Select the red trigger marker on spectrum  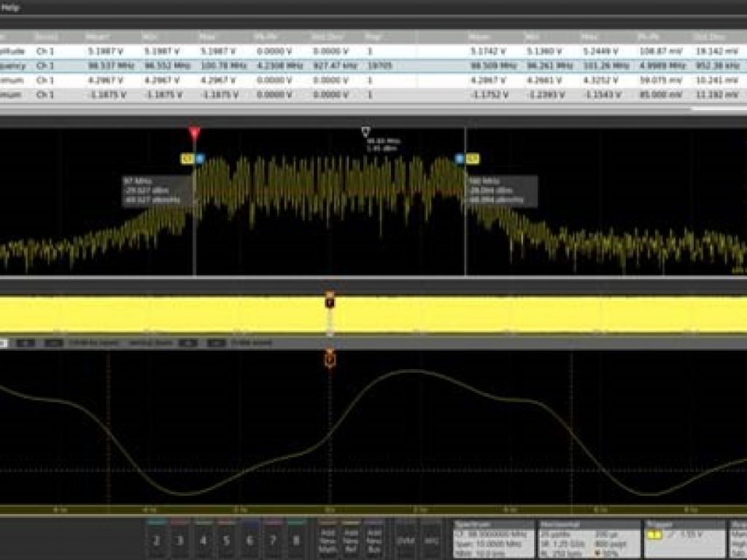tap(194, 133)
